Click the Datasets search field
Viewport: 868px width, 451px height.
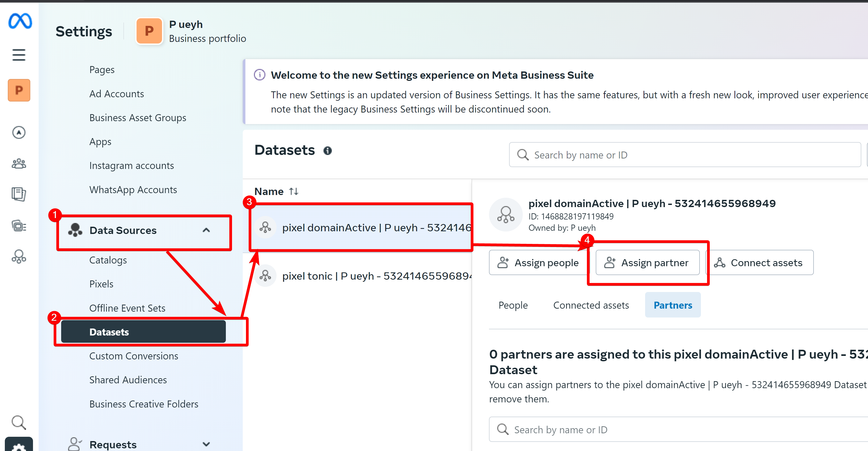tap(685, 155)
